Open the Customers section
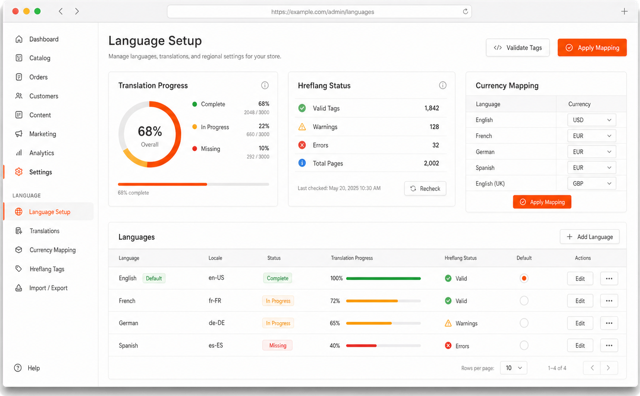The height and width of the screenshot is (396, 640). 44,96
